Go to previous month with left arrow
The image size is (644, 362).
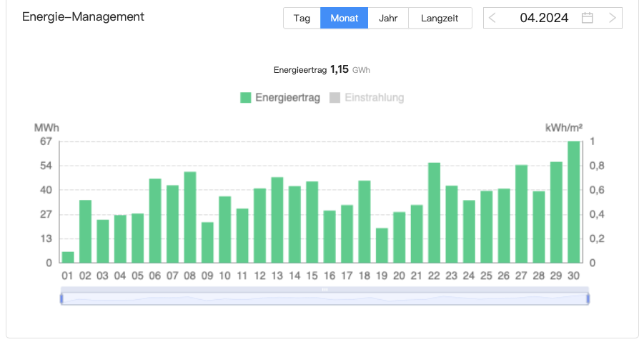point(492,18)
